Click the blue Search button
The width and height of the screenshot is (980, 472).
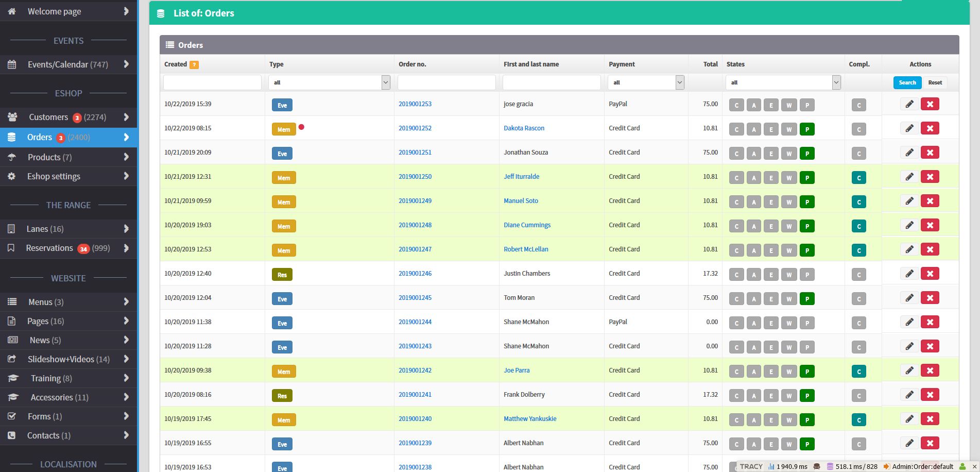[x=907, y=82]
